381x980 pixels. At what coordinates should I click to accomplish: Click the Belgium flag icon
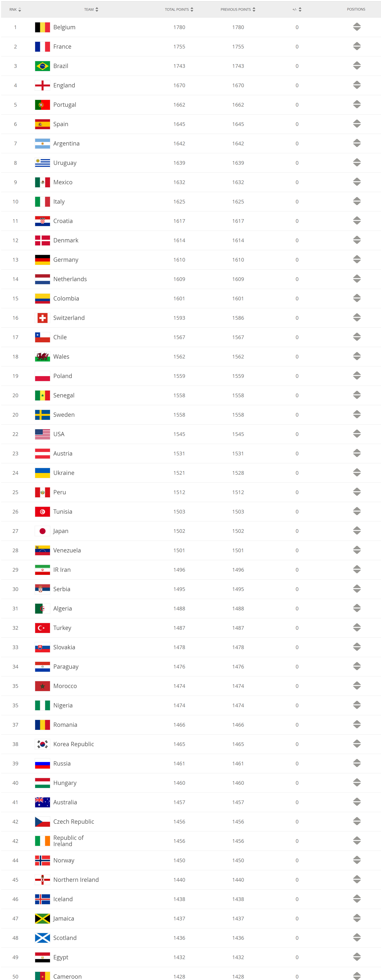click(x=42, y=27)
